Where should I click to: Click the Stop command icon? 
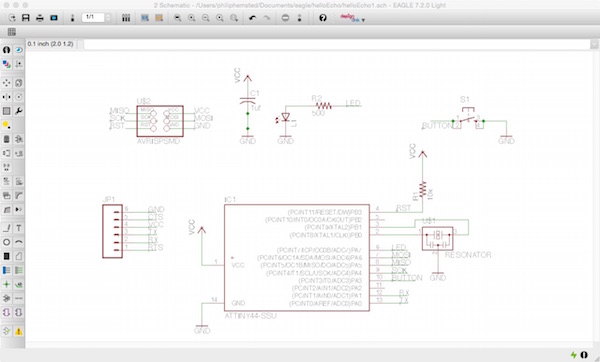click(285, 18)
